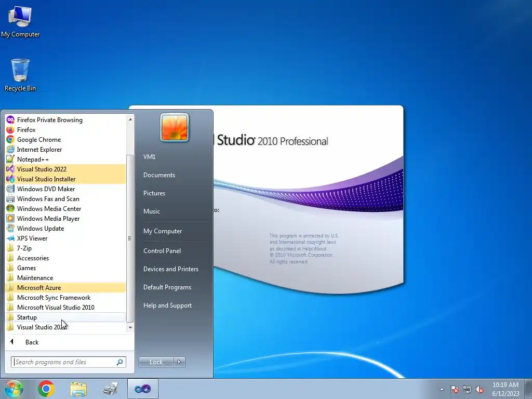This screenshot has width=532, height=399.
Task: Open Windows Fax and Scan icon
Action: click(10, 199)
